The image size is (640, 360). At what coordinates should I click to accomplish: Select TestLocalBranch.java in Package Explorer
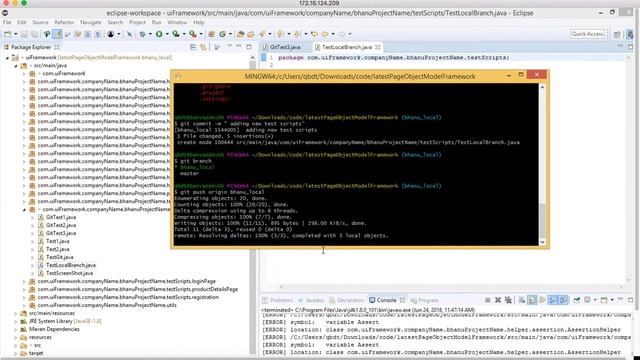point(71,265)
